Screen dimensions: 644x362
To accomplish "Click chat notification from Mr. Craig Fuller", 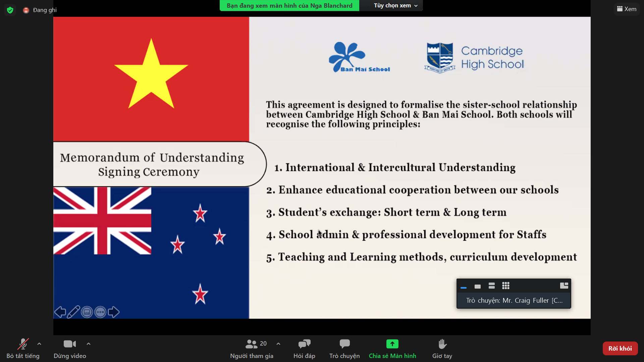I will pyautogui.click(x=514, y=301).
